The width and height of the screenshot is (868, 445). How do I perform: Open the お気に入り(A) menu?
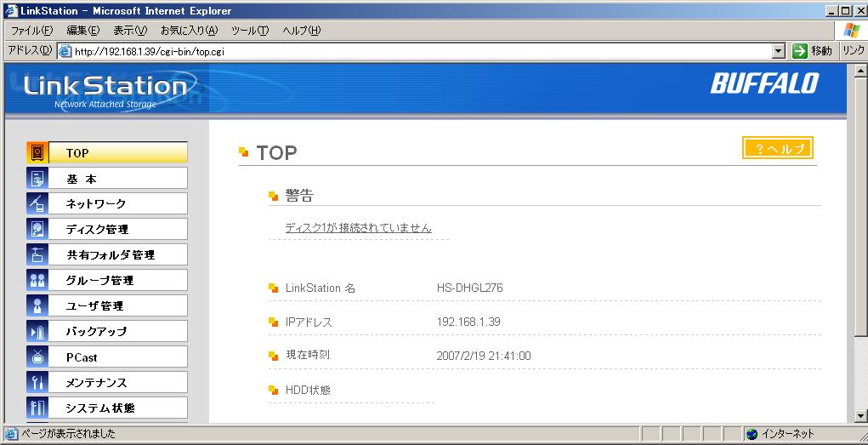click(x=190, y=31)
